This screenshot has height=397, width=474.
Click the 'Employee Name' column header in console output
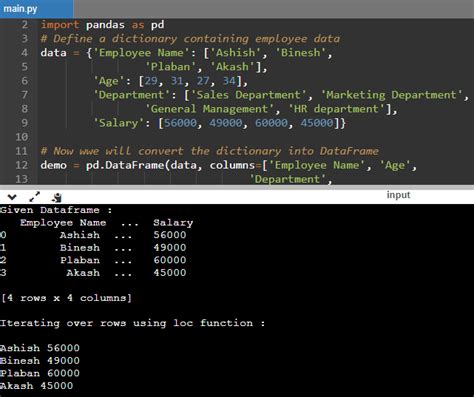coord(63,223)
